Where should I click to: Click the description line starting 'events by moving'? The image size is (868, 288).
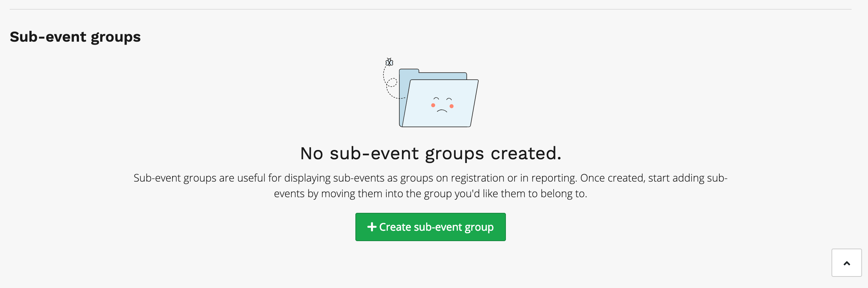[x=430, y=193]
